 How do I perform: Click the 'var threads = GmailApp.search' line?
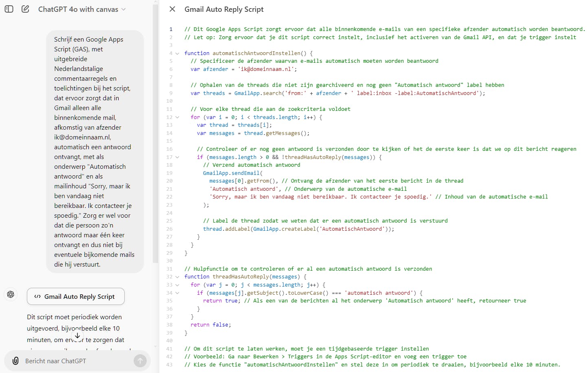click(x=338, y=93)
